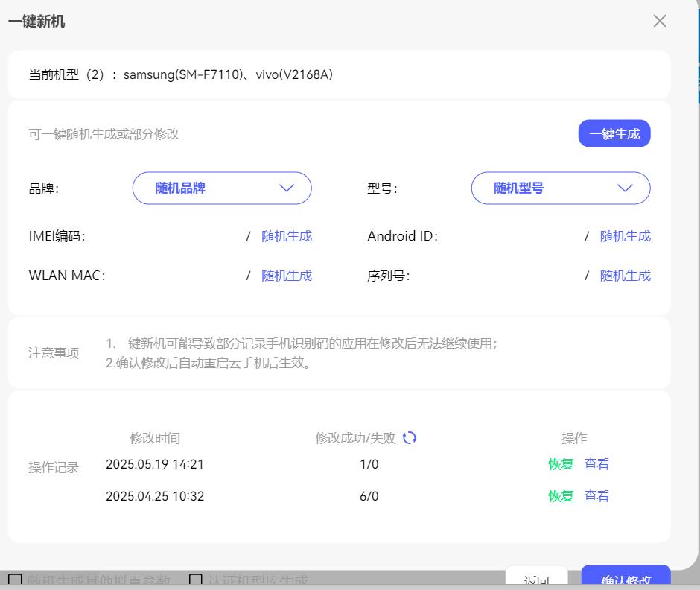Refresh the 修改成功/失败 status icon
700x590 pixels.
click(x=410, y=438)
